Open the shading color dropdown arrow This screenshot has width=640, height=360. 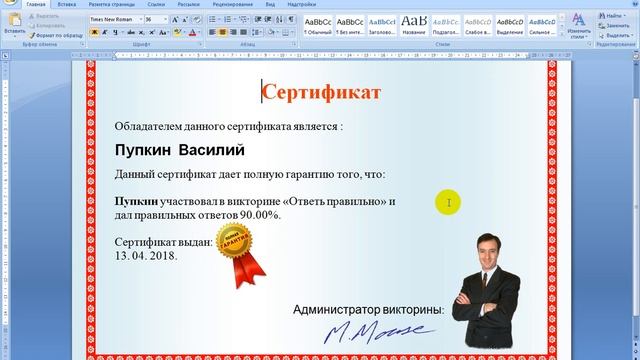[x=278, y=32]
